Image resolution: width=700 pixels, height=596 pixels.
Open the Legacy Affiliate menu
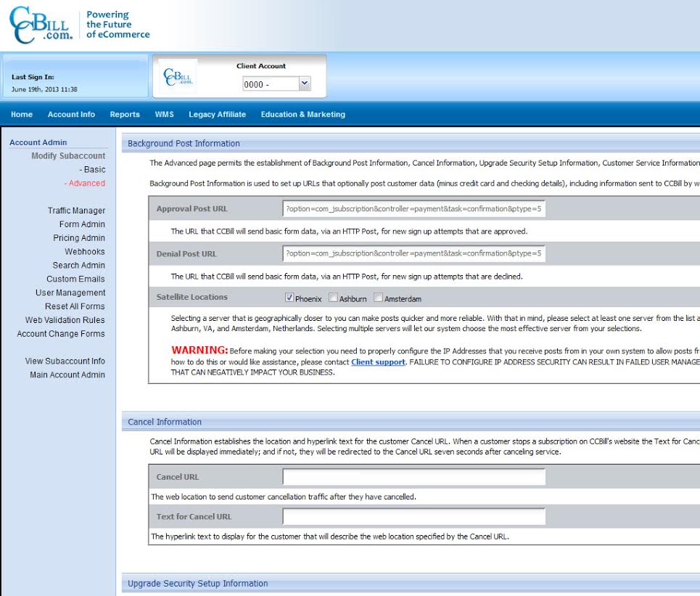pos(218,115)
